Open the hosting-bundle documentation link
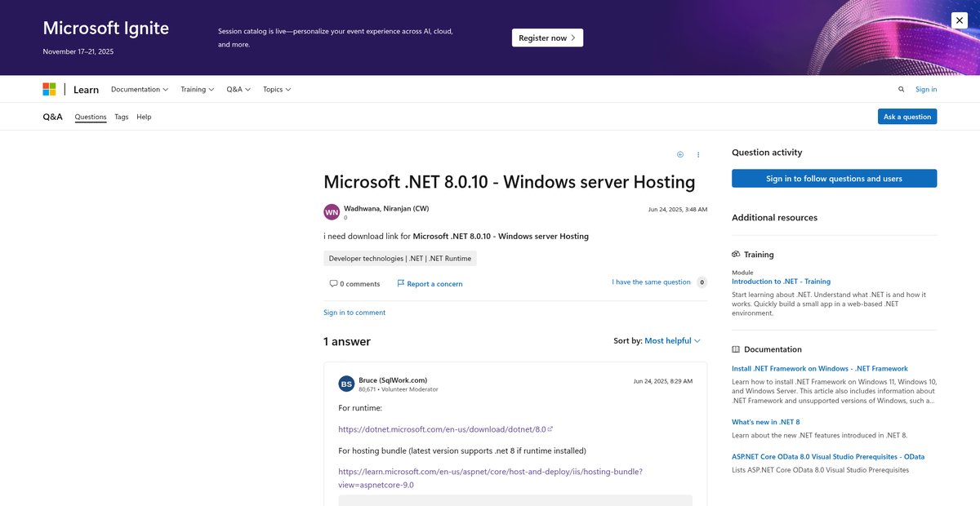Viewport: 980px width, 506px height. click(x=490, y=478)
